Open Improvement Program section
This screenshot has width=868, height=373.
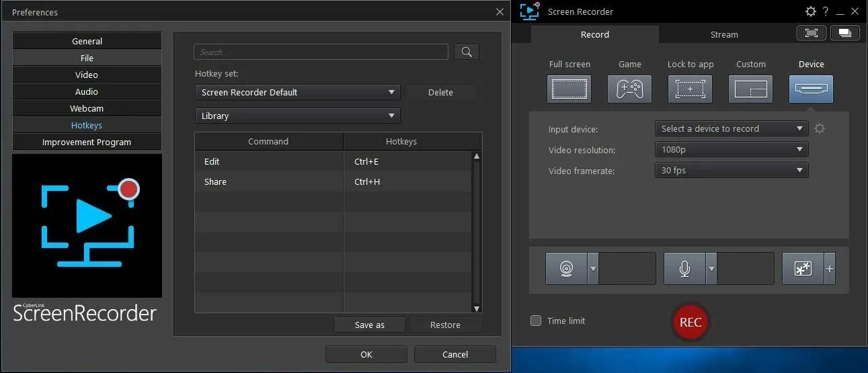click(87, 142)
